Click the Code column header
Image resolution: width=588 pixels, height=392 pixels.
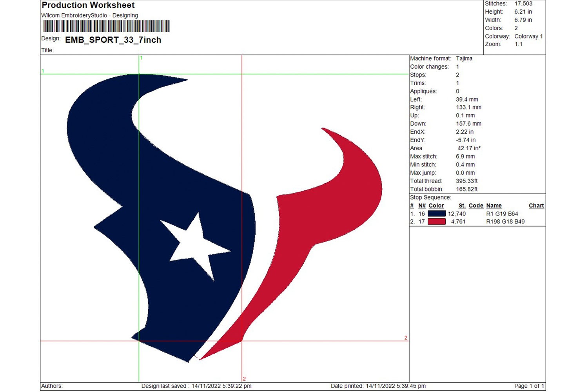tap(475, 205)
